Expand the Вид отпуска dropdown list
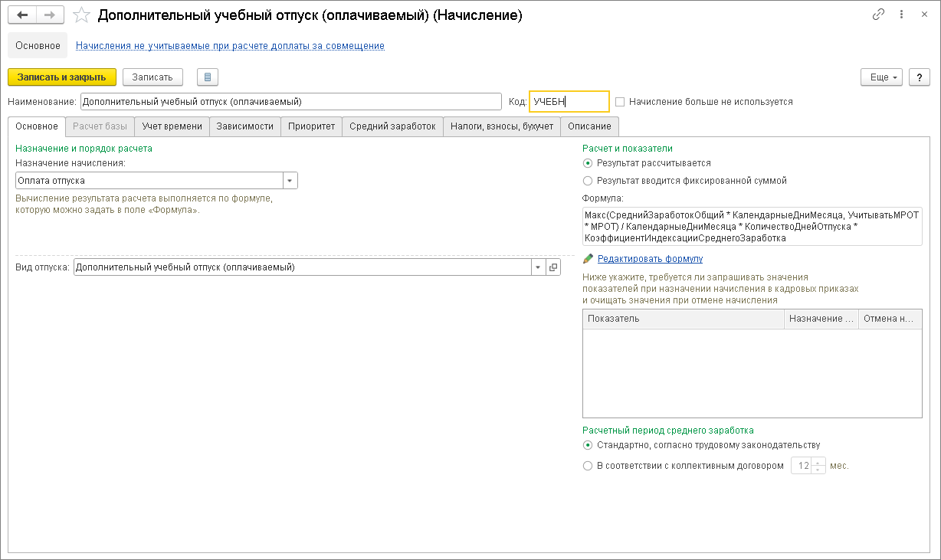Screen dimensions: 941x560 tap(539, 267)
